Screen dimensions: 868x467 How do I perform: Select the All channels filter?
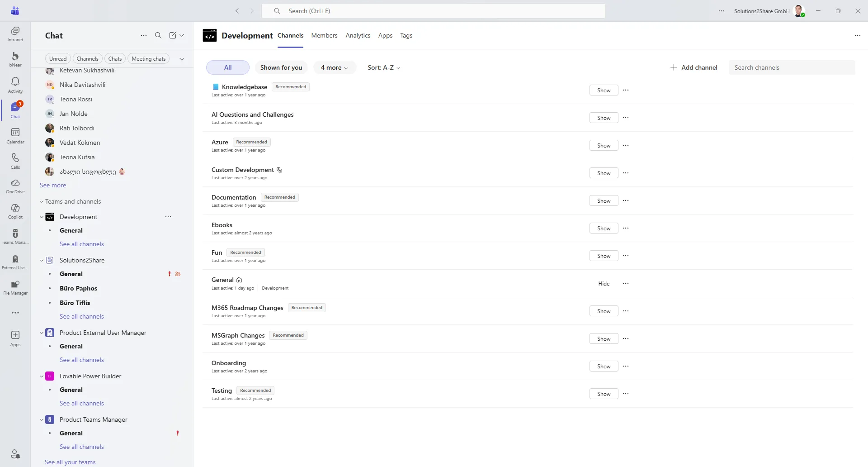pos(228,67)
